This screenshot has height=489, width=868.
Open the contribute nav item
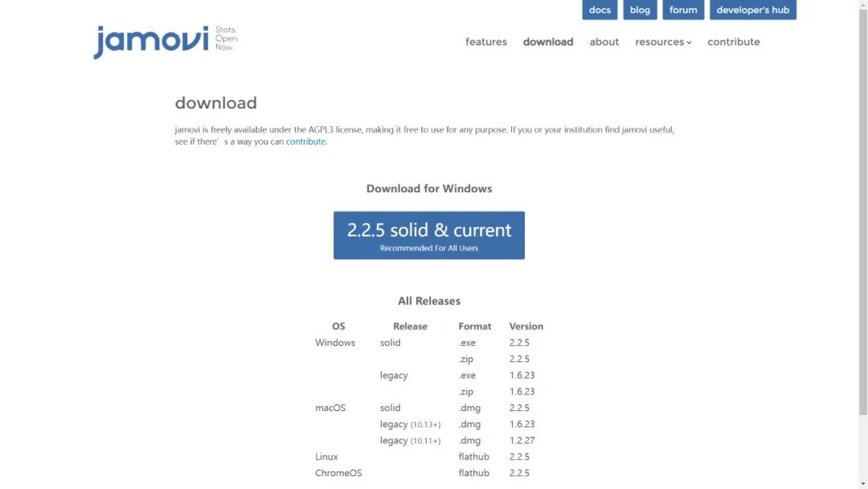click(x=734, y=42)
